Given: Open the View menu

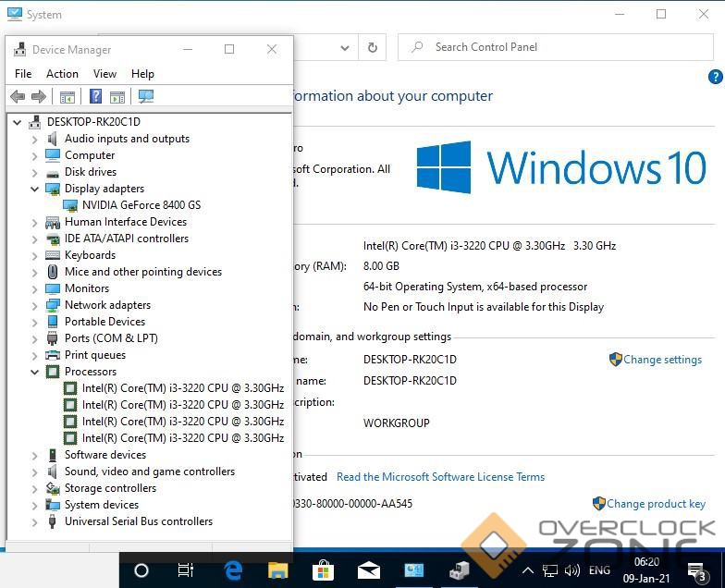Looking at the screenshot, I should pos(104,74).
